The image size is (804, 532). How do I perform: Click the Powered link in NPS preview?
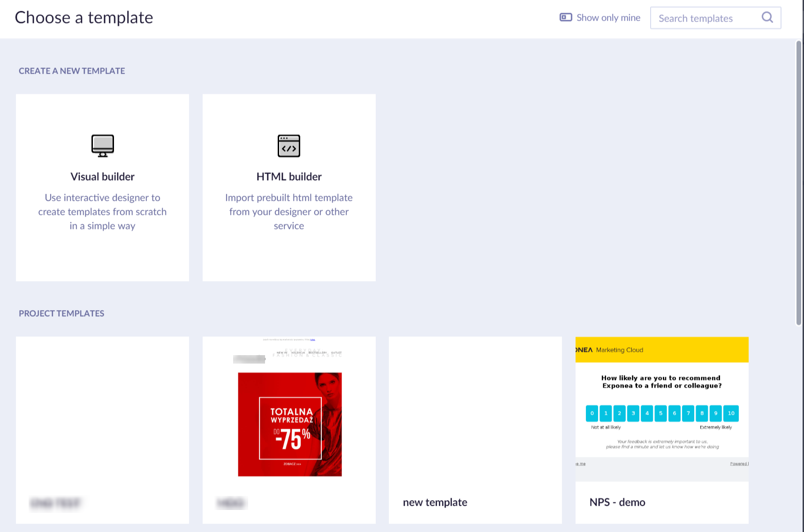[x=739, y=464]
